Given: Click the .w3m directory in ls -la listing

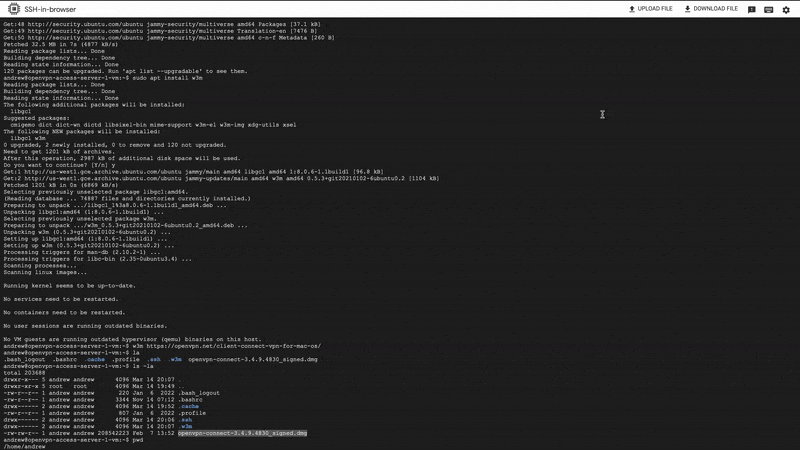Looking at the screenshot, I should [x=185, y=426].
